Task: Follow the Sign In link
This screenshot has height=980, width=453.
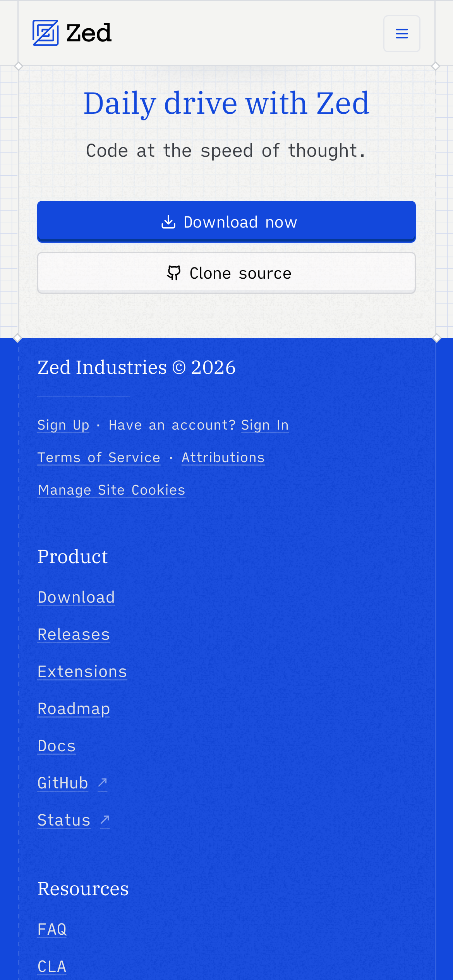Action: [x=265, y=425]
